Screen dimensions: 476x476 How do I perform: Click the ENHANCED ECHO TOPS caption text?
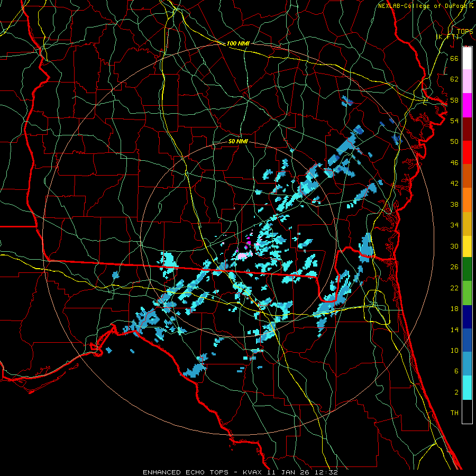coord(185,472)
